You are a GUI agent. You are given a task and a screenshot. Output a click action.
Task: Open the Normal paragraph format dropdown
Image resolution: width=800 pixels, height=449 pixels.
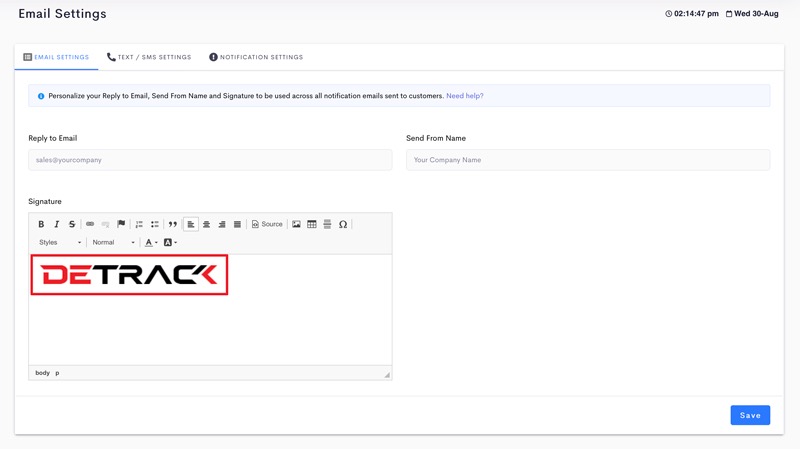click(113, 242)
